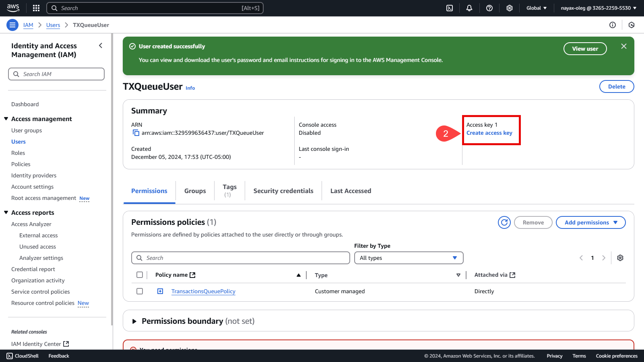This screenshot has height=362, width=644.
Task: Open the TransactionsQueuePolicy link
Action: [x=203, y=291]
